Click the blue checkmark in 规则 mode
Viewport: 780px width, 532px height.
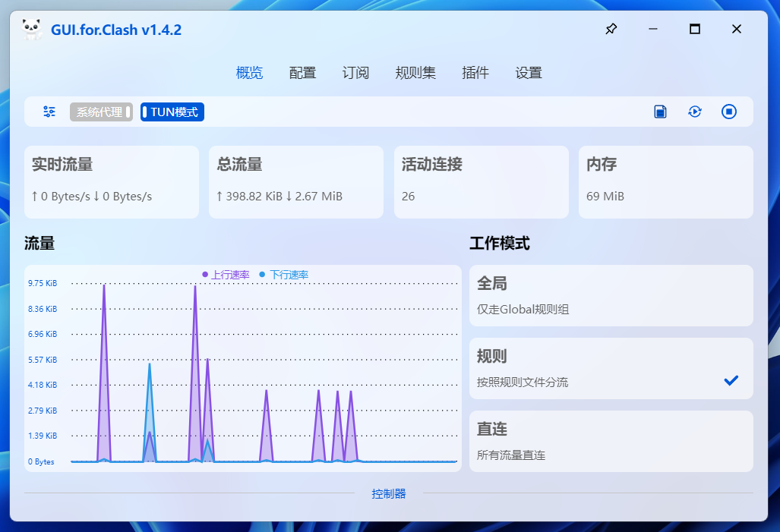pos(731,380)
